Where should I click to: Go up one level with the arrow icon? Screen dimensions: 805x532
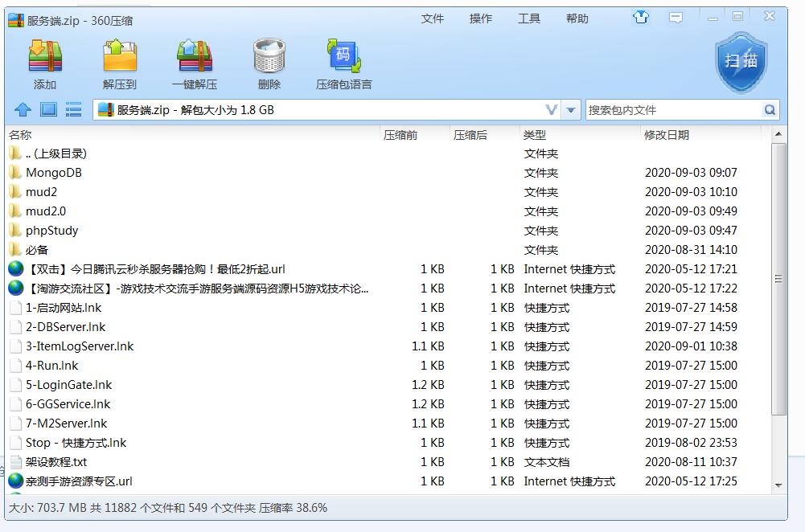coord(23,110)
